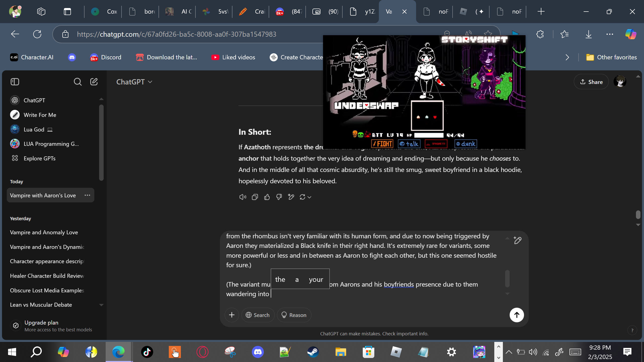Viewport: 644px width, 362px height.
Task: Show more bookmarks with the chevron
Action: click(567, 57)
